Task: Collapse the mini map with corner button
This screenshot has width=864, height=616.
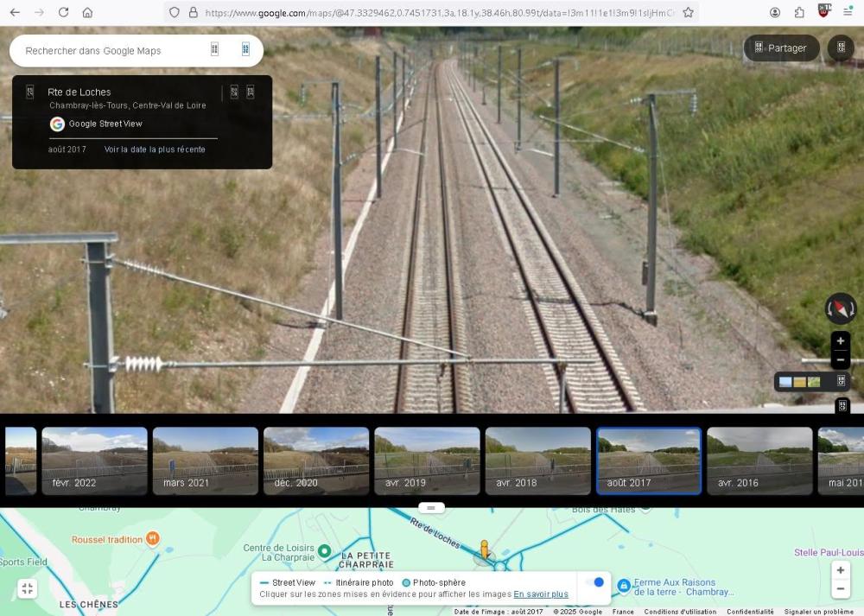Action: (27, 588)
